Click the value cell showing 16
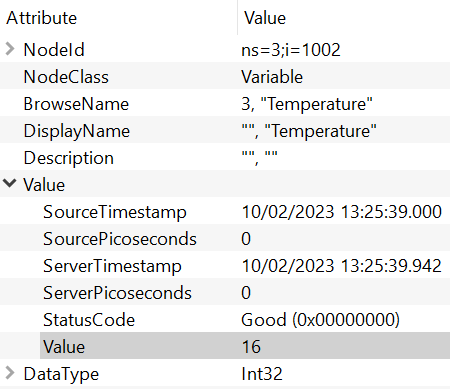 [x=251, y=347]
